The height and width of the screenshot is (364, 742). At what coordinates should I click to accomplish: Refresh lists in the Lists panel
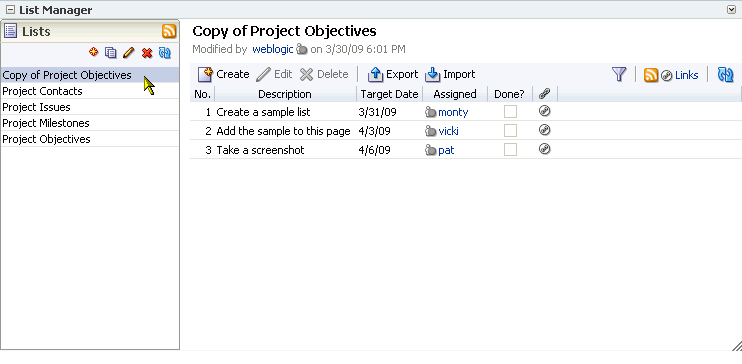[165, 53]
